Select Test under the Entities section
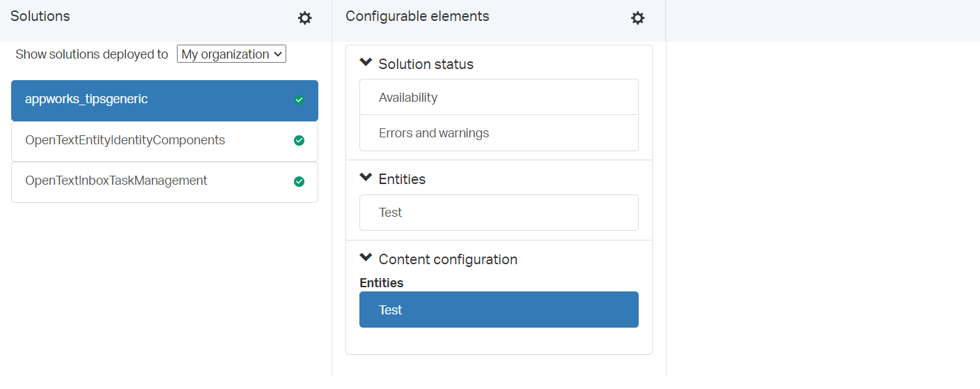This screenshot has width=980, height=389. [x=499, y=213]
